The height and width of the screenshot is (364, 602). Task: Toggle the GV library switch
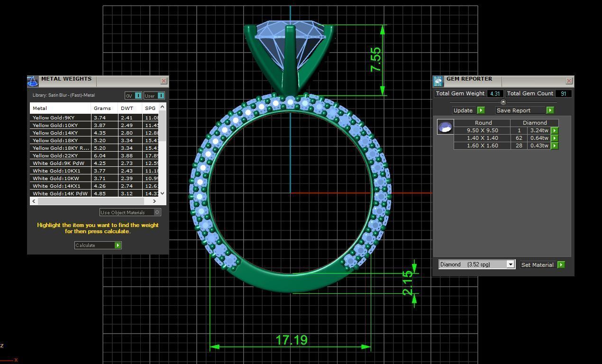pos(133,95)
